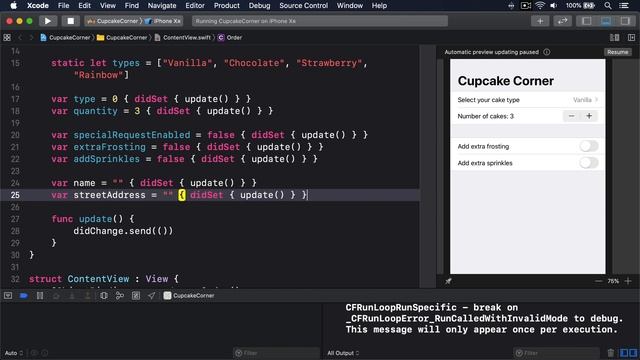The image size is (640, 360).
Task: Click Simulate Location arrow icon
Action: click(x=151, y=296)
